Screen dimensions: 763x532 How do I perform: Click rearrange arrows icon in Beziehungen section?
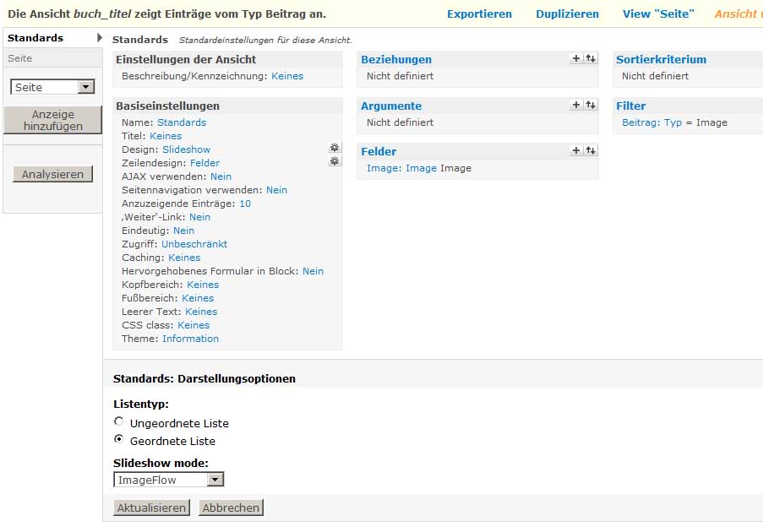[591, 58]
